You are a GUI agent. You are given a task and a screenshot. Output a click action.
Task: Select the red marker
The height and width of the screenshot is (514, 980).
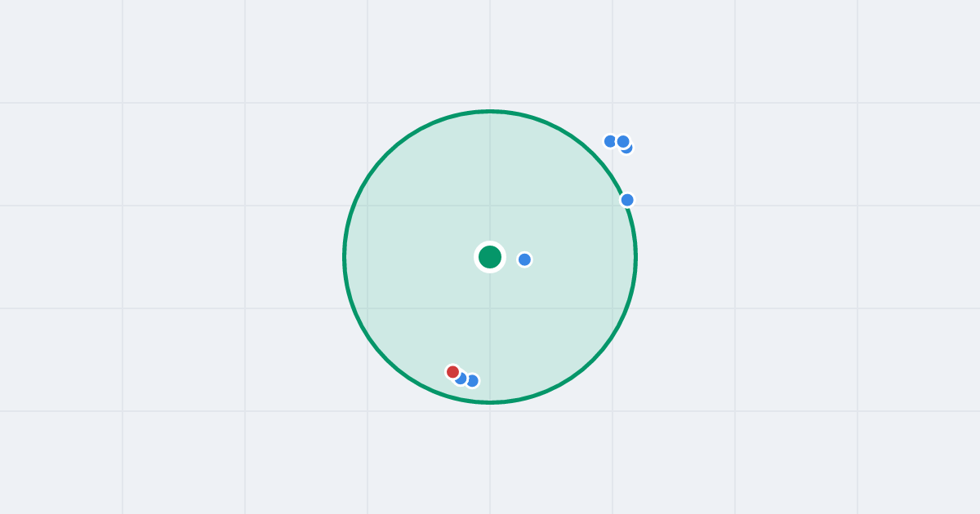point(452,372)
